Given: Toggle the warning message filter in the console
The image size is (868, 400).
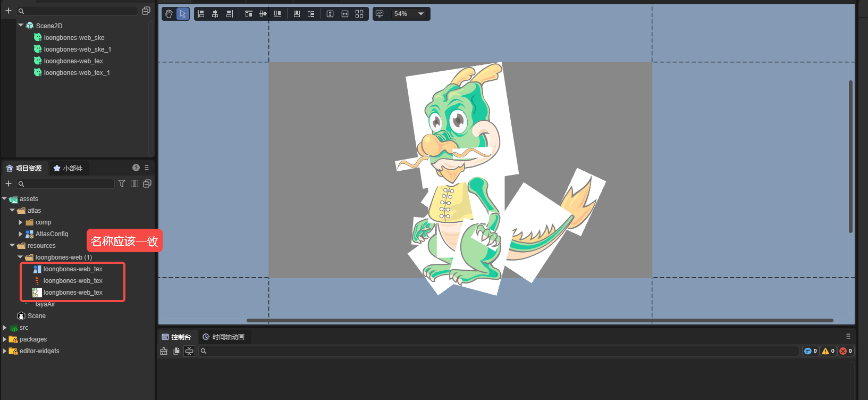Looking at the screenshot, I should tap(828, 351).
